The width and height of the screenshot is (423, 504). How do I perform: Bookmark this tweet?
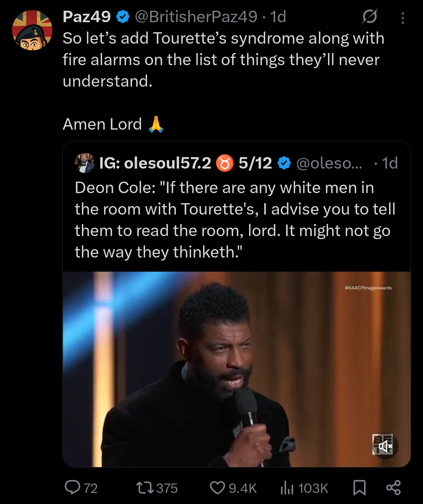pos(359,488)
